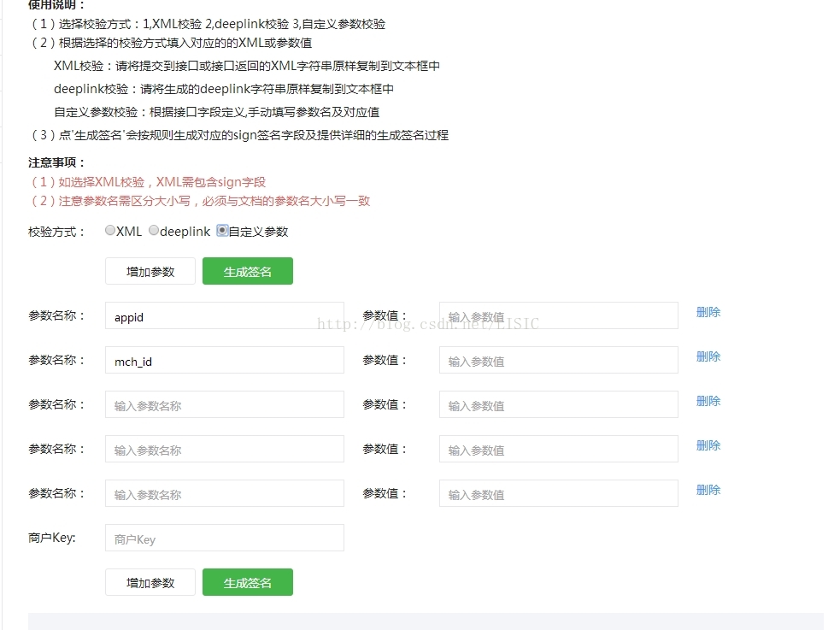Click the 商户Key: label
This screenshot has height=630, width=840.
52,538
